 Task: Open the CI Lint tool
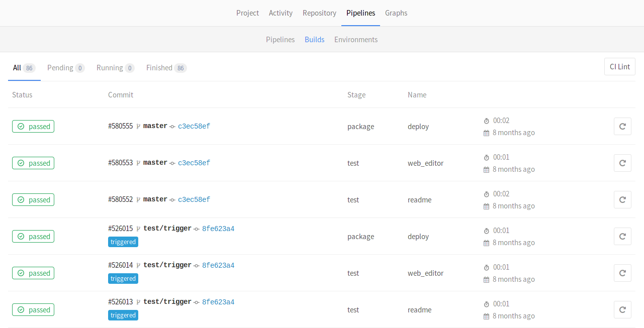pos(619,66)
